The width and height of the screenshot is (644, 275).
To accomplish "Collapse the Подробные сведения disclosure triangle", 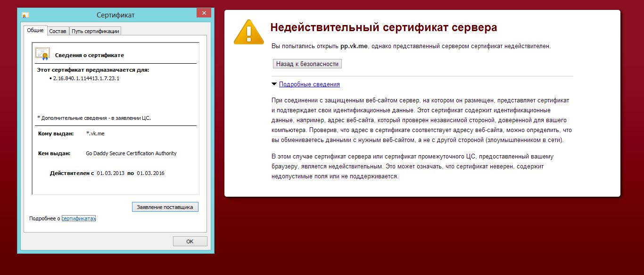I will pos(274,84).
